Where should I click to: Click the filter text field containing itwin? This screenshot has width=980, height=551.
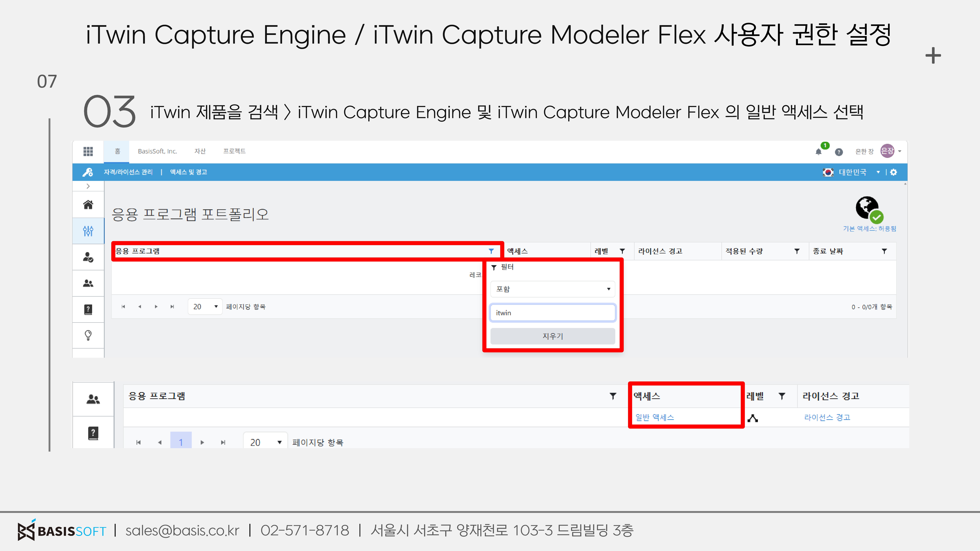pos(552,313)
